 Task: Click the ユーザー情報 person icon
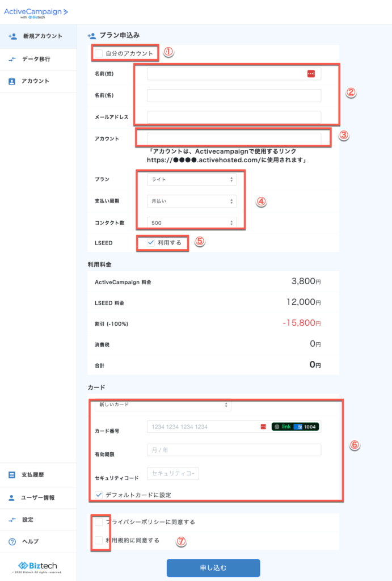[12, 498]
